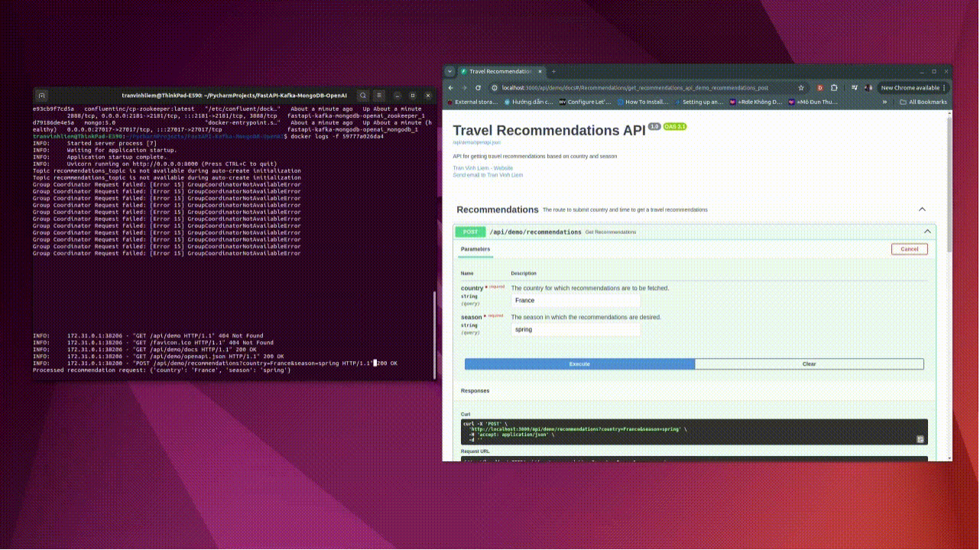
Task: Switch to the Travel Recommendations browser tab
Action: click(x=501, y=71)
